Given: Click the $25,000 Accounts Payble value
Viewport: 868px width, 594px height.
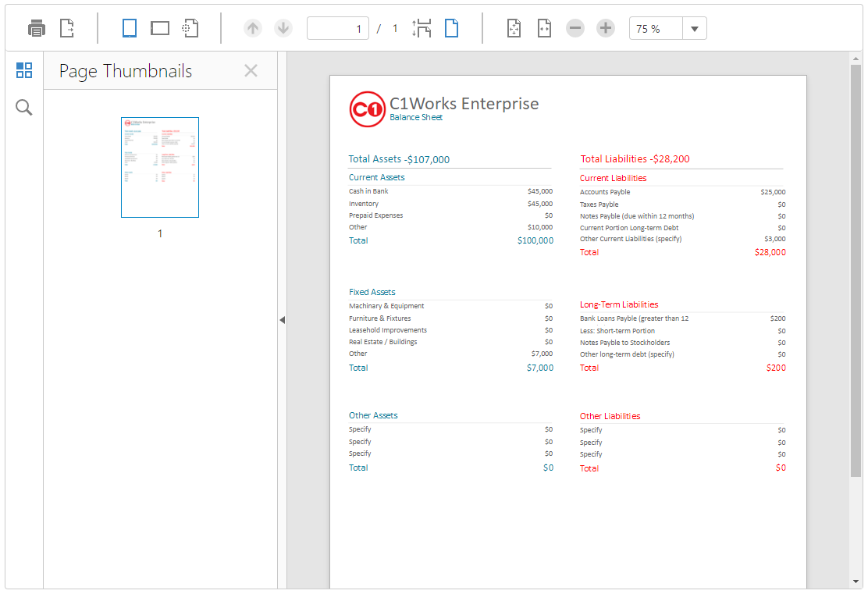Looking at the screenshot, I should pos(773,192).
